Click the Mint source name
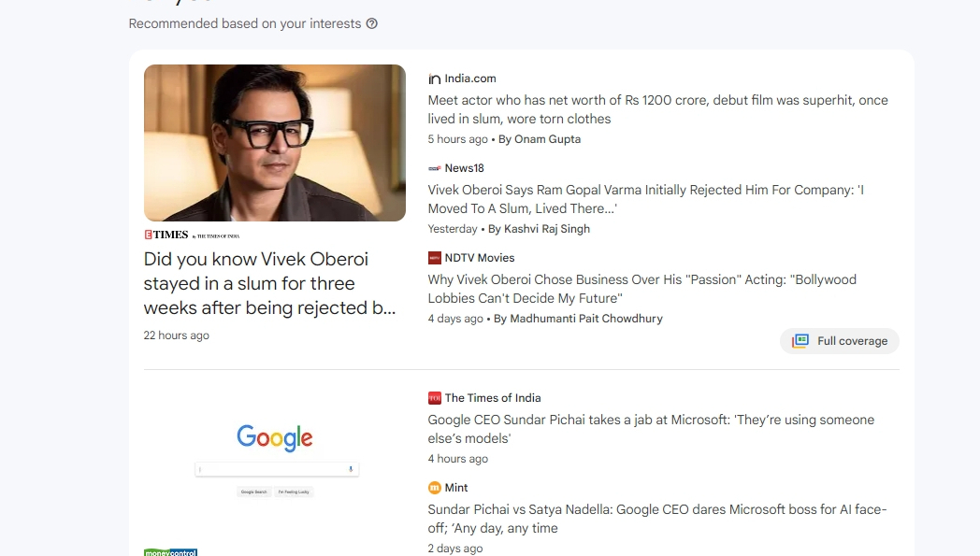Screen dimensions: 980x556 456,488
